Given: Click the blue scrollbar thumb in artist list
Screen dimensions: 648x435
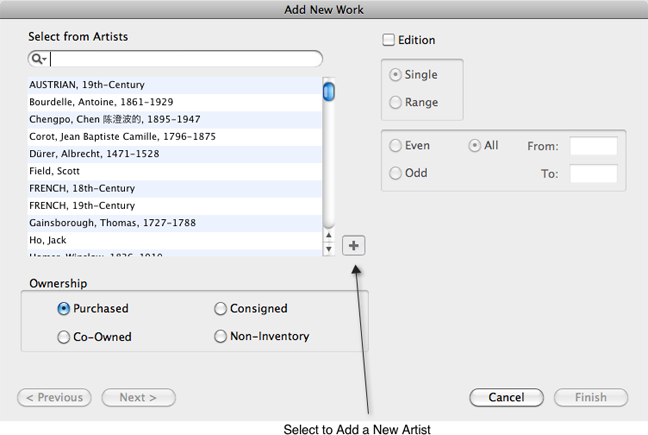Looking at the screenshot, I should [x=328, y=92].
